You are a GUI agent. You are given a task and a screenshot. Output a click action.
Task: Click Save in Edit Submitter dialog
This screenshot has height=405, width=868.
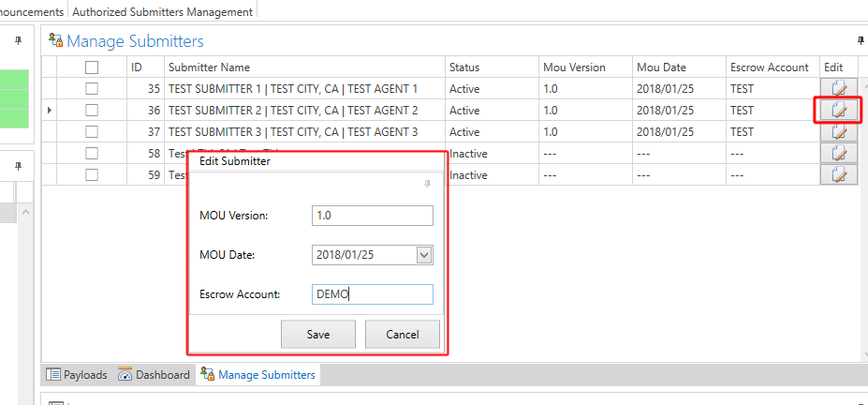318,334
